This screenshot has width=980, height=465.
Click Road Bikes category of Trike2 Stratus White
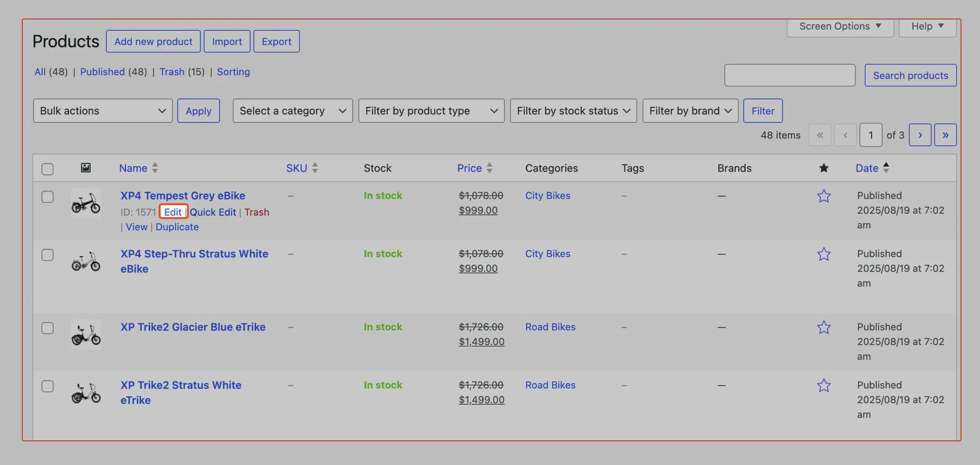pyautogui.click(x=550, y=385)
